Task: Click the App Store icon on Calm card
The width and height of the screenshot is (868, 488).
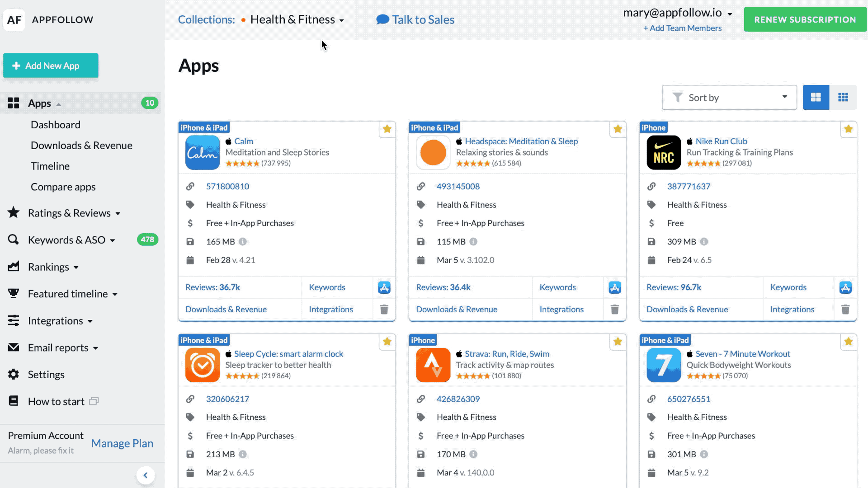Action: coord(384,287)
